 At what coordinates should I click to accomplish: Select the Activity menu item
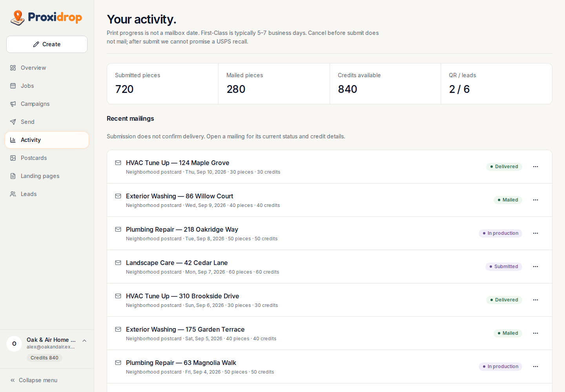pyautogui.click(x=47, y=140)
